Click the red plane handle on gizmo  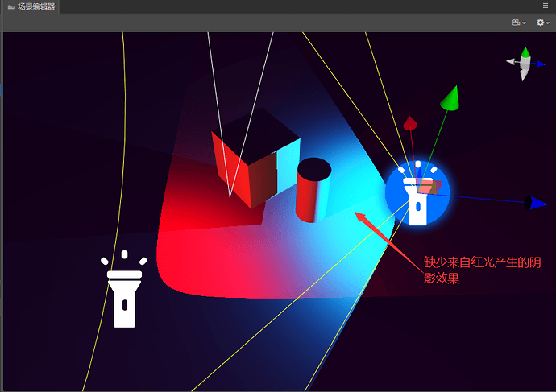[429, 187]
